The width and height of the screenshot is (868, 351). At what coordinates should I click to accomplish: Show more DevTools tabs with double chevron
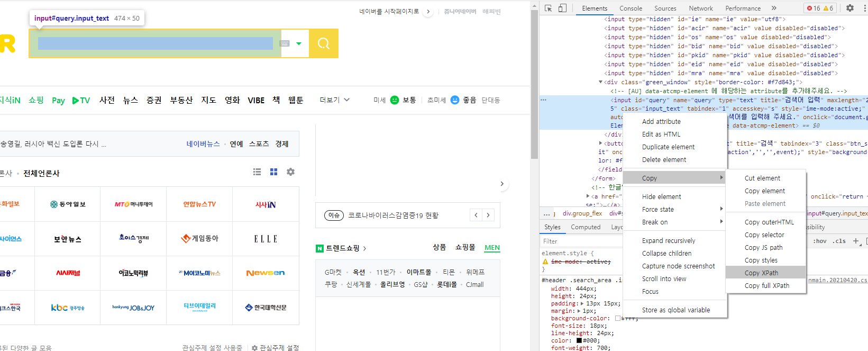pos(774,8)
